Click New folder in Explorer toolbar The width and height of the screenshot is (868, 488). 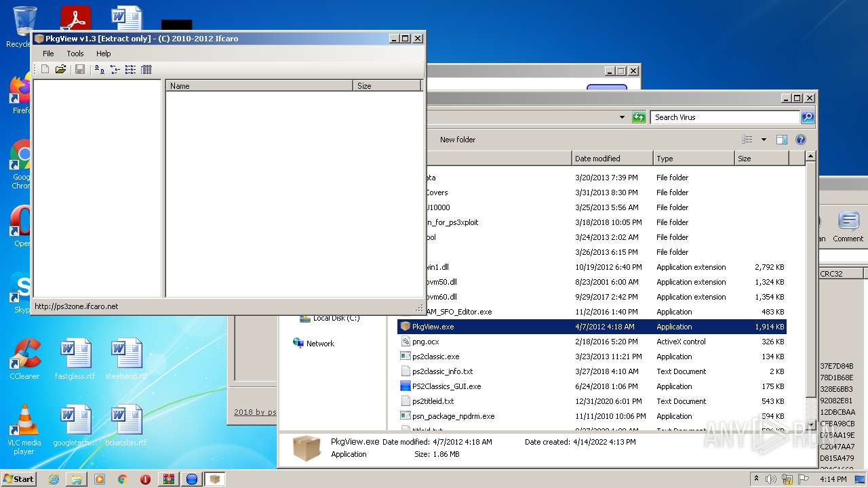click(458, 140)
